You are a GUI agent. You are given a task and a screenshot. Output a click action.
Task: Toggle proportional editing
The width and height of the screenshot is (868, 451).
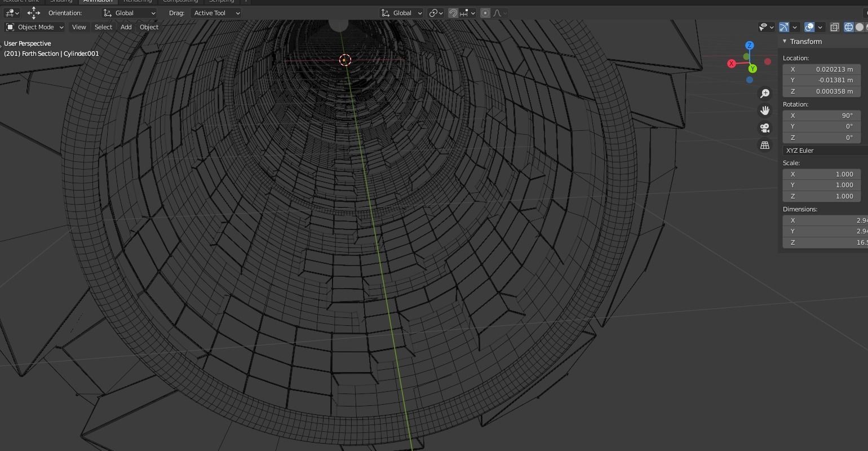[x=485, y=12]
